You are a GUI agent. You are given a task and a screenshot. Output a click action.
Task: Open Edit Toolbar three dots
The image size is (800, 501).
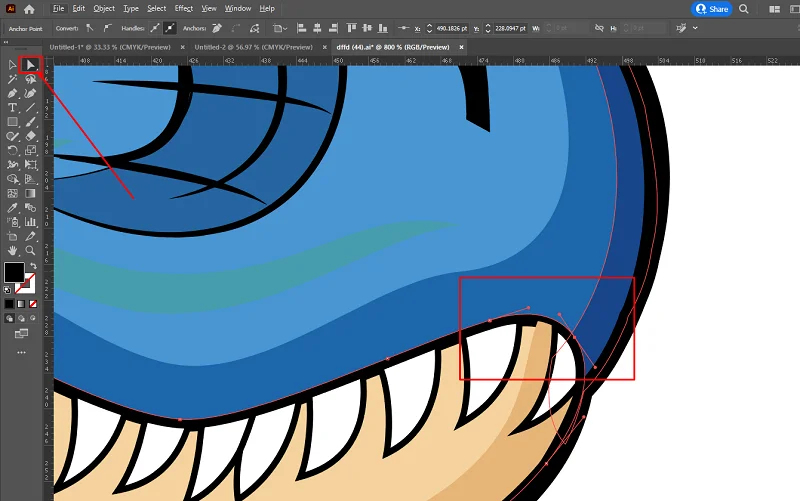pyautogui.click(x=21, y=353)
